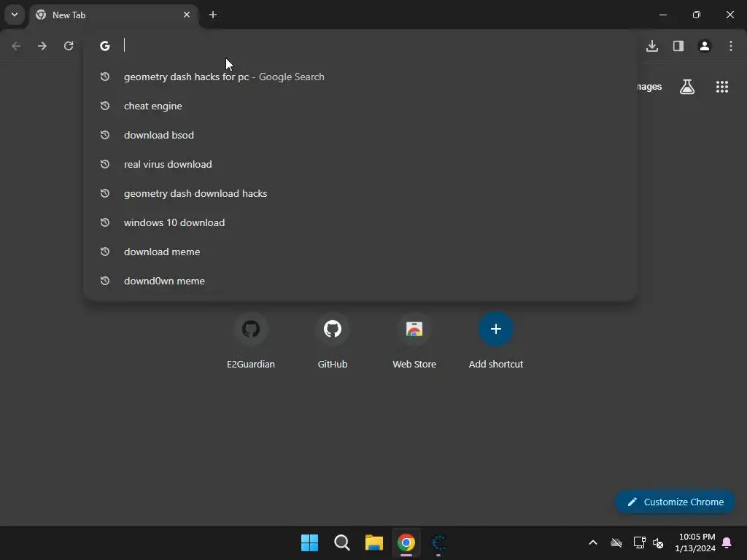Click the browser forward arrow
This screenshot has width=747, height=560.
(42, 46)
